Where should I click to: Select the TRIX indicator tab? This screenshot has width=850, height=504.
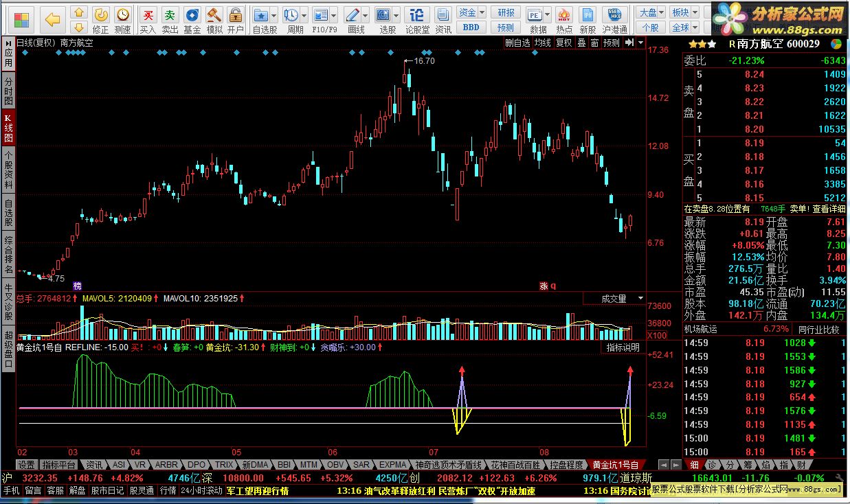(225, 465)
